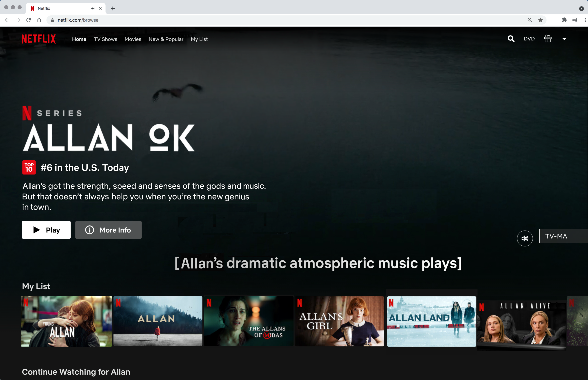Open More Info for Allan OK
This screenshot has height=380, width=588.
pyautogui.click(x=109, y=230)
